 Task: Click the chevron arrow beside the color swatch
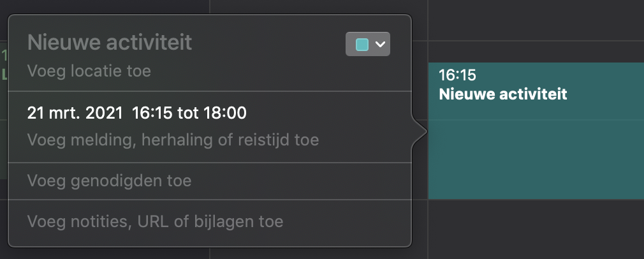380,44
